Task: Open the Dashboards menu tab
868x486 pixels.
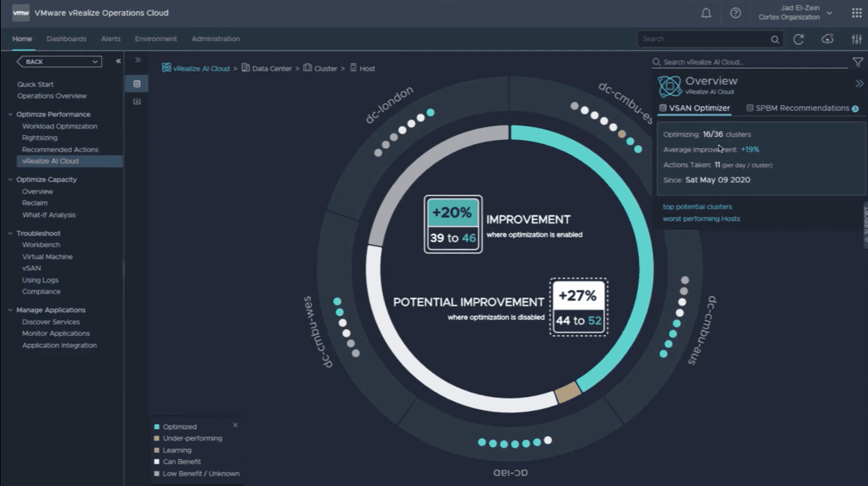Action: pos(66,39)
